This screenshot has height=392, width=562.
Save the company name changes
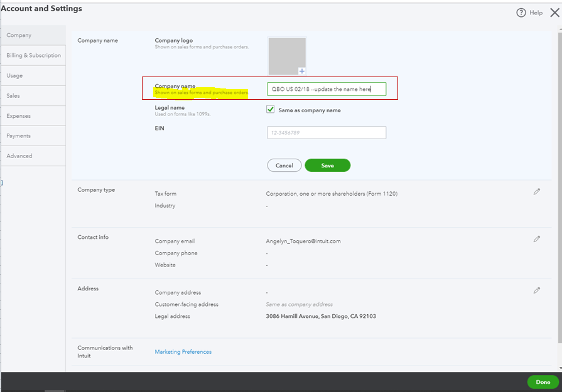point(328,166)
